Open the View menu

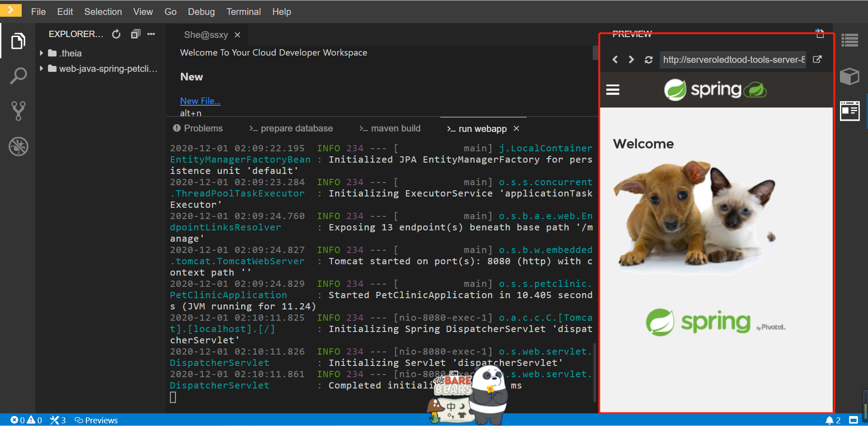[143, 12]
